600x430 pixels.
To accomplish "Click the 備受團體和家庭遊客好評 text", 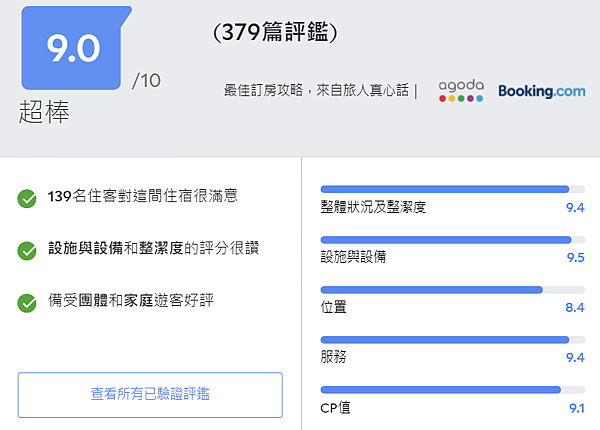I will (134, 299).
